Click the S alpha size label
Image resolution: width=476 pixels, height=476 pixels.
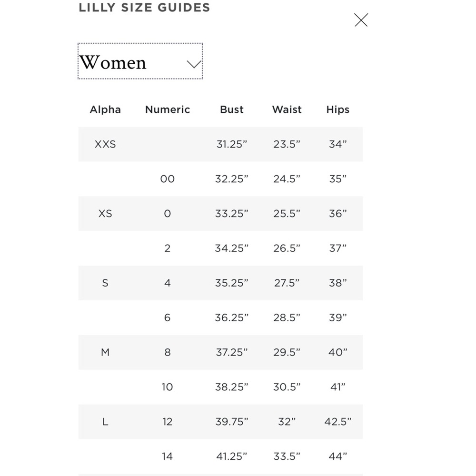click(105, 283)
